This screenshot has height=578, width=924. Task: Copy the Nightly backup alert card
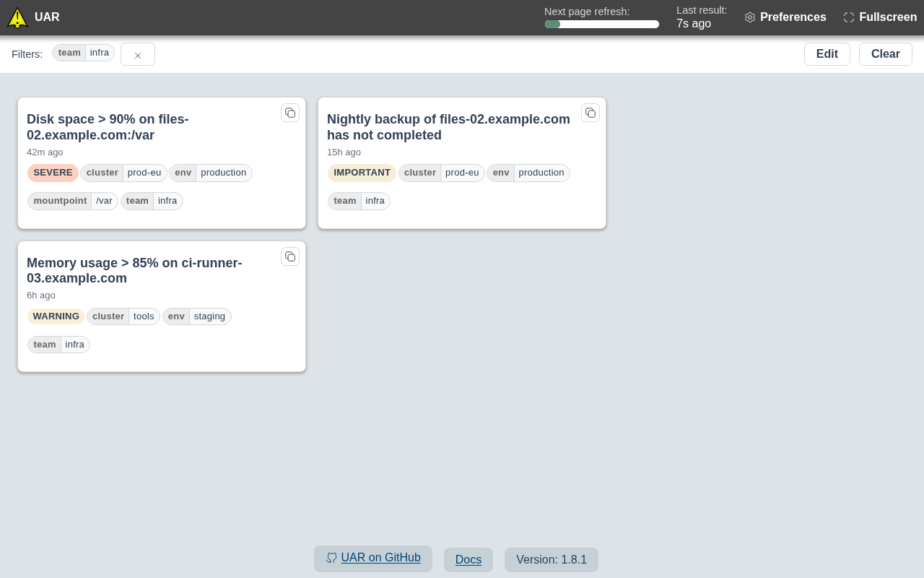click(x=590, y=113)
